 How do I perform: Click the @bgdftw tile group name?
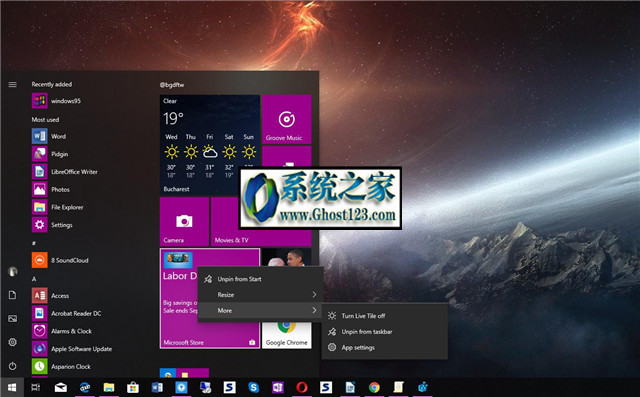[x=172, y=85]
